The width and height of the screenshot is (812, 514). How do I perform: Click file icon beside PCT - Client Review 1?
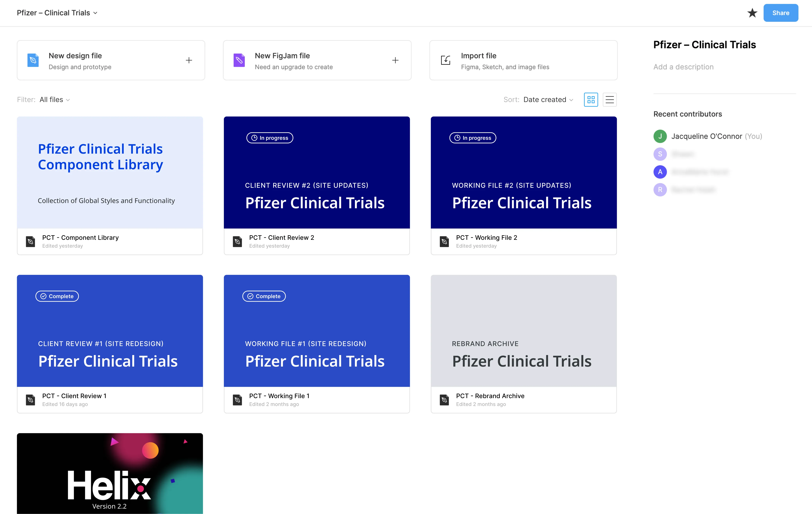[30, 400]
